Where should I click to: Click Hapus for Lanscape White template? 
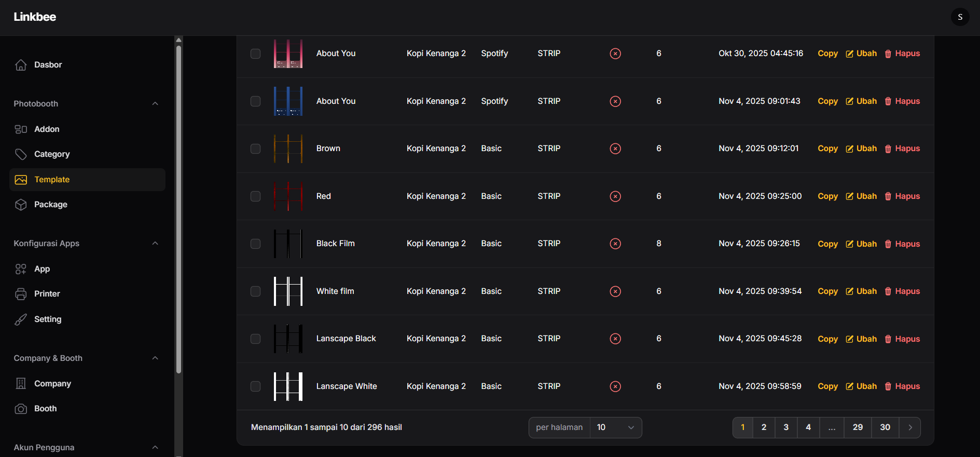tap(902, 386)
